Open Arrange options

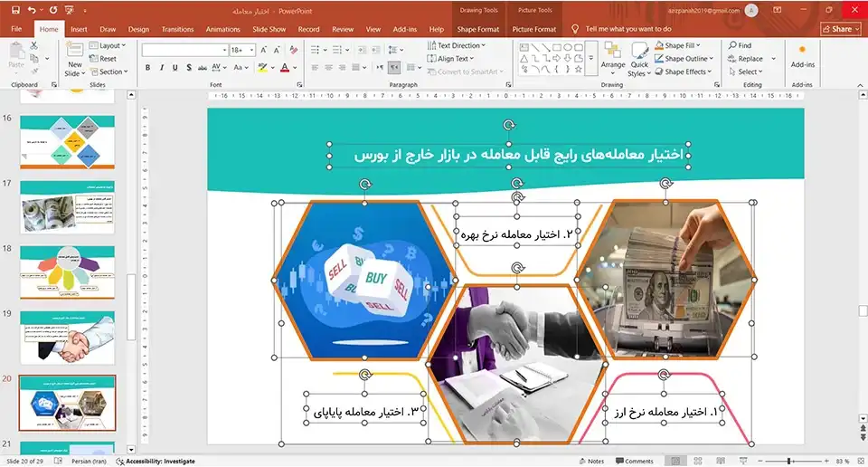pyautogui.click(x=613, y=59)
